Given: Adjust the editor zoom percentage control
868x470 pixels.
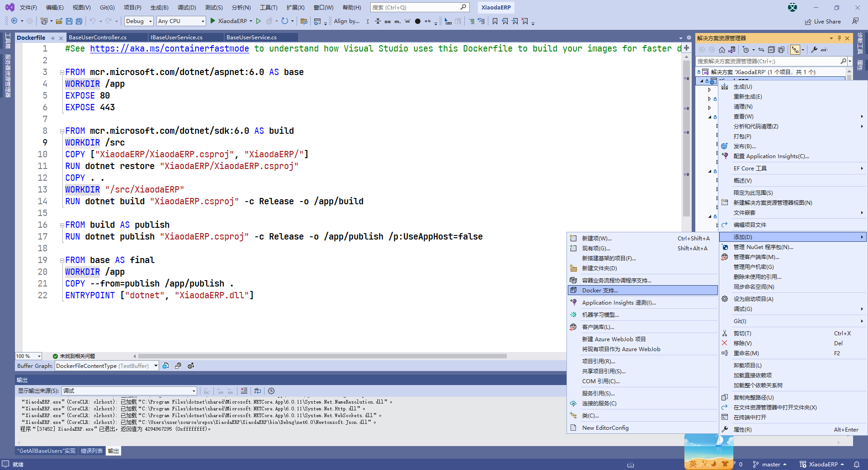Looking at the screenshot, I should click(x=27, y=356).
